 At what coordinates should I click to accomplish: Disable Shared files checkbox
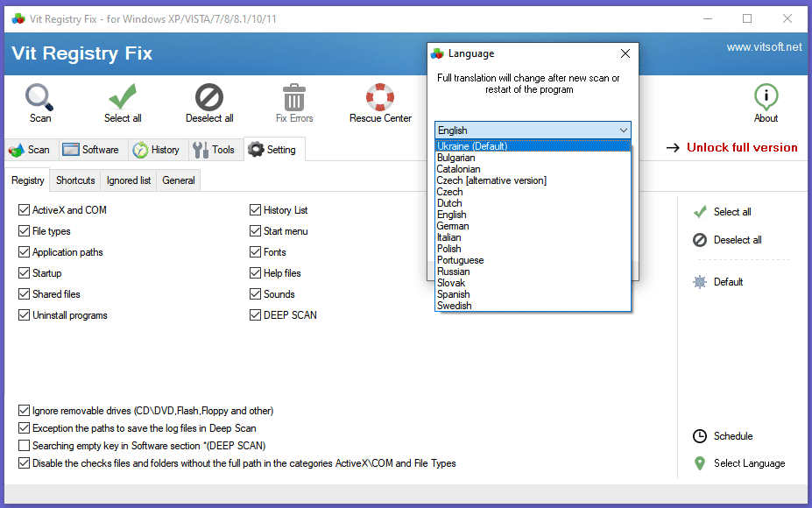[24, 294]
